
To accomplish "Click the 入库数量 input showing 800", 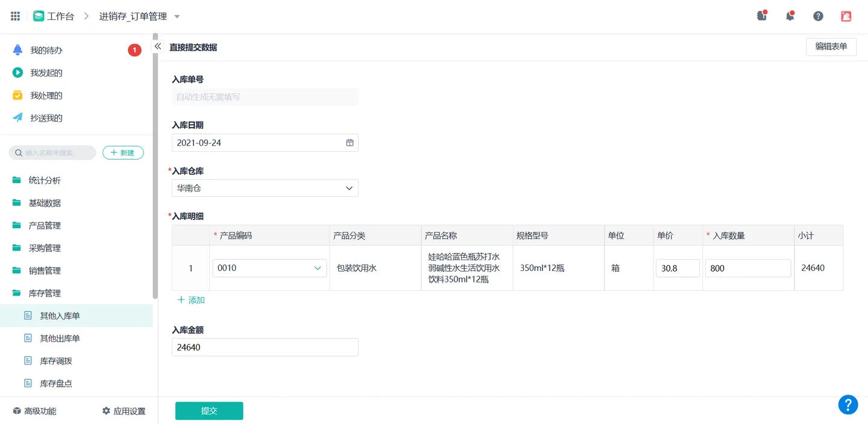I will coord(748,268).
